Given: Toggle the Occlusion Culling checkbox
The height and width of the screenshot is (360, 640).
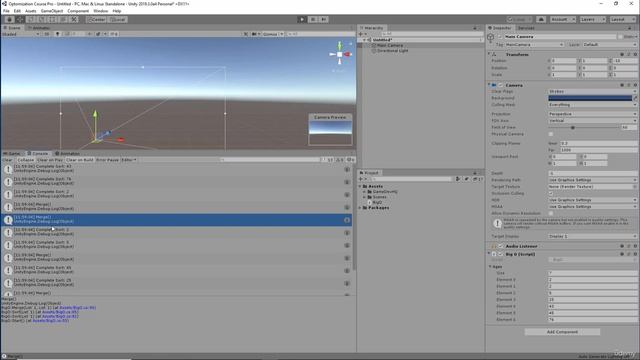Looking at the screenshot, I should pos(551,193).
